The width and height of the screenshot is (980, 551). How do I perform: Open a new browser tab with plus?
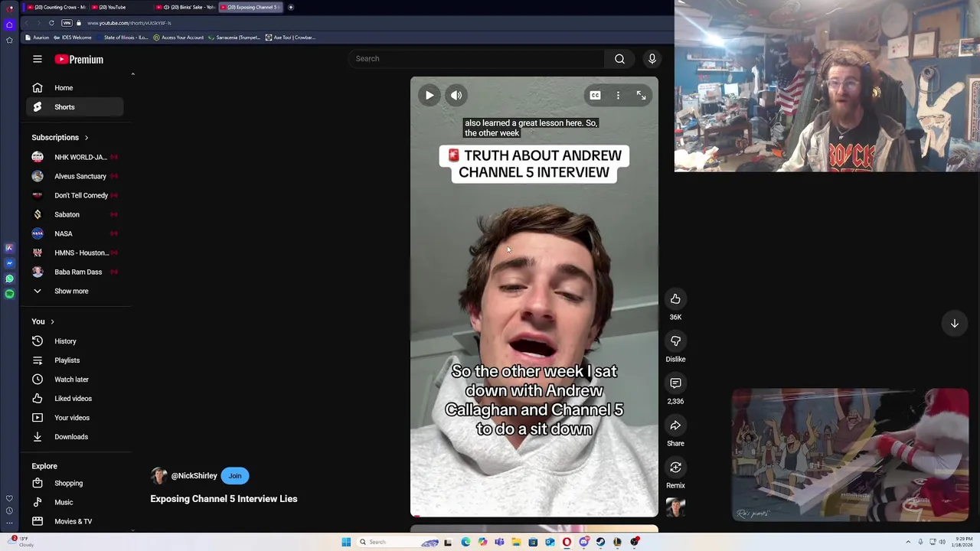[291, 7]
